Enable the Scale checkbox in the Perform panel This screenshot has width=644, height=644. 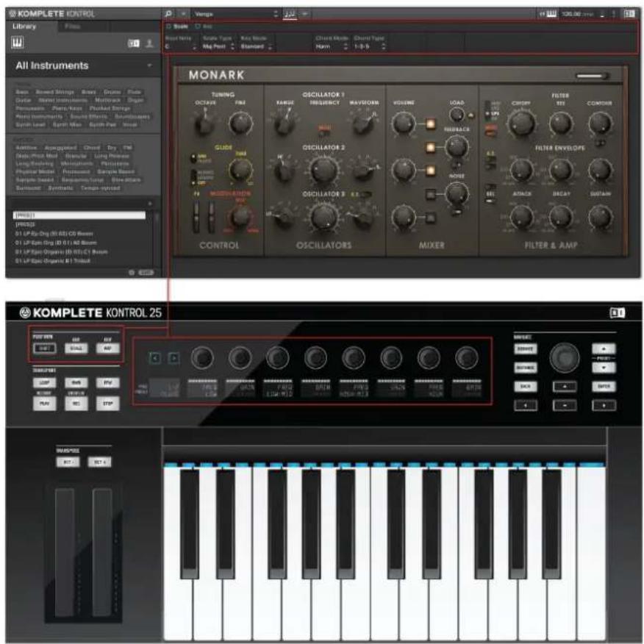pos(168,26)
